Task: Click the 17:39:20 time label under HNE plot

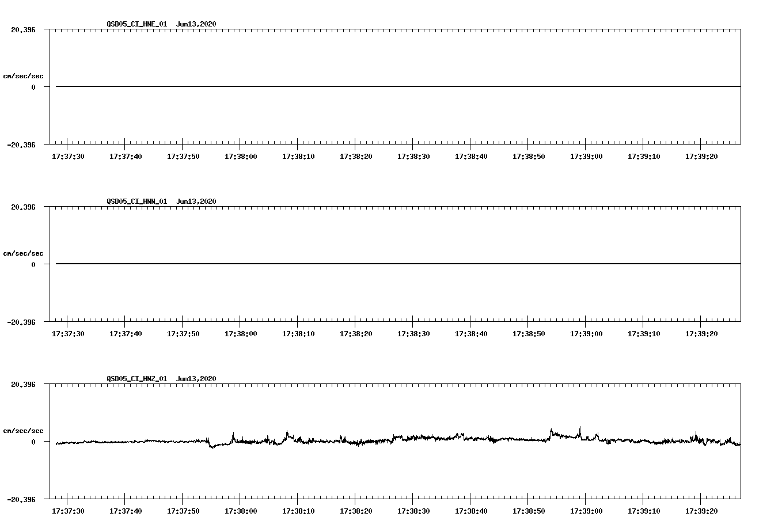Action: 701,157
